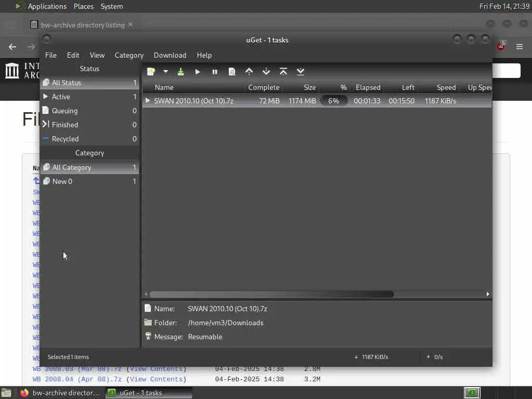The image size is (532, 399).
Task: Sort downloads by Complete column header
Action: coord(263,87)
